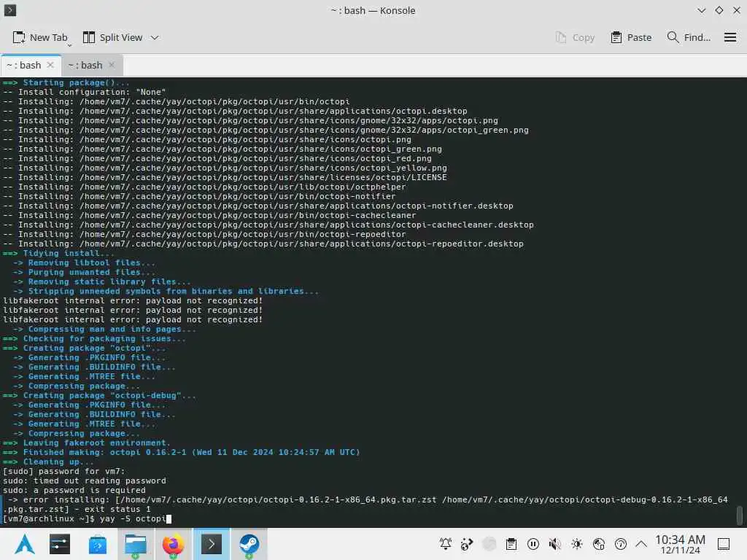The height and width of the screenshot is (560, 747).
Task: Toggle the muted volume tray icon
Action: [554, 544]
